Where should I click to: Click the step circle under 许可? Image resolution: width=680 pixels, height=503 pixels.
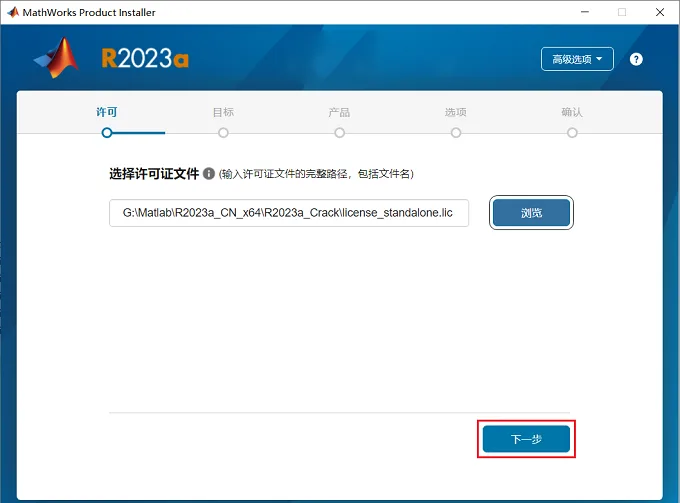coord(107,133)
